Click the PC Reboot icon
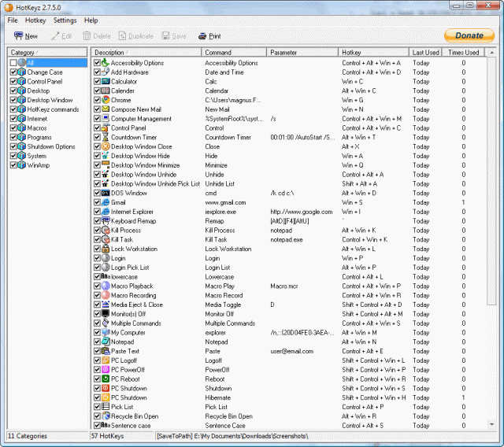This screenshot has height=447, width=504. pos(106,379)
